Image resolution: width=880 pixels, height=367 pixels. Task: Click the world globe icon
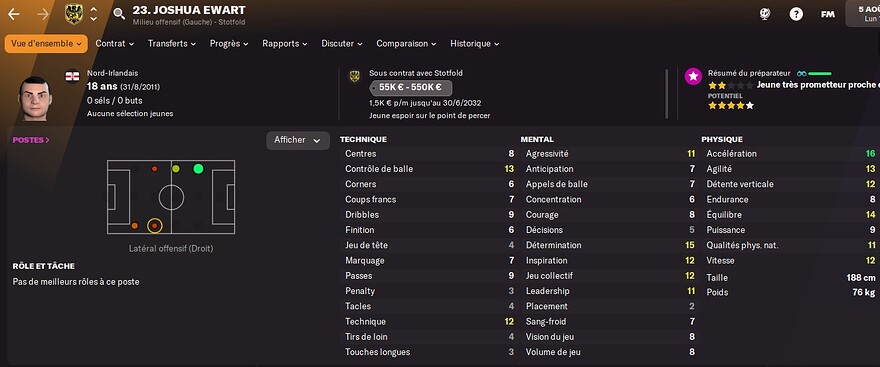click(764, 14)
